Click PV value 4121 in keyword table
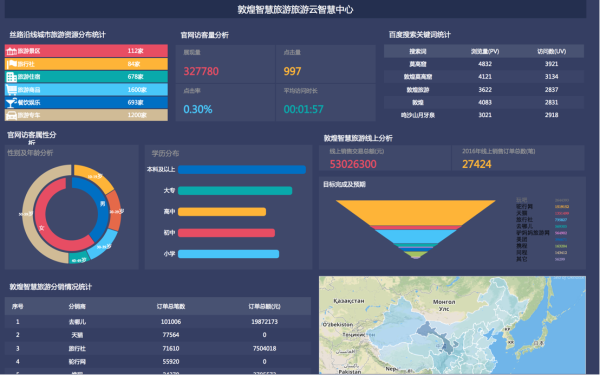The height and width of the screenshot is (375, 600). coord(485,77)
